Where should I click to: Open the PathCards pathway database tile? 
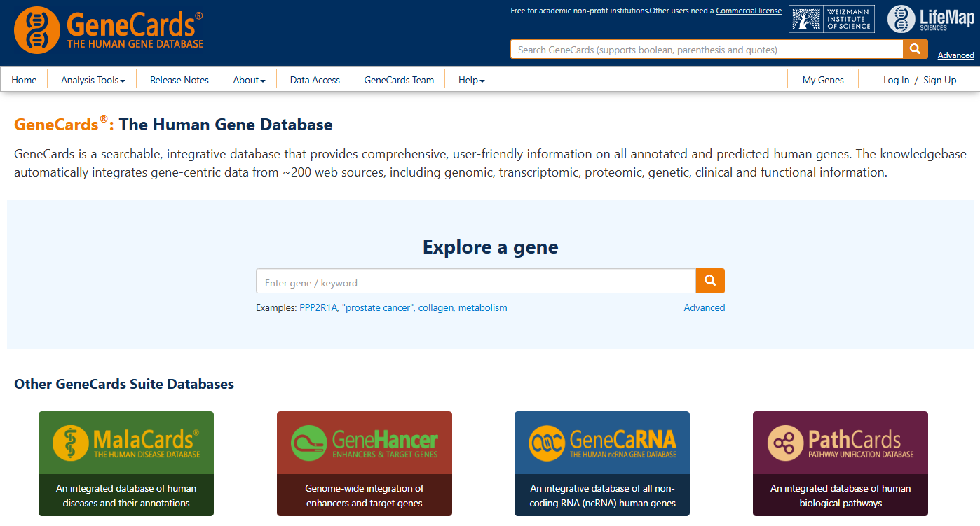click(x=841, y=464)
